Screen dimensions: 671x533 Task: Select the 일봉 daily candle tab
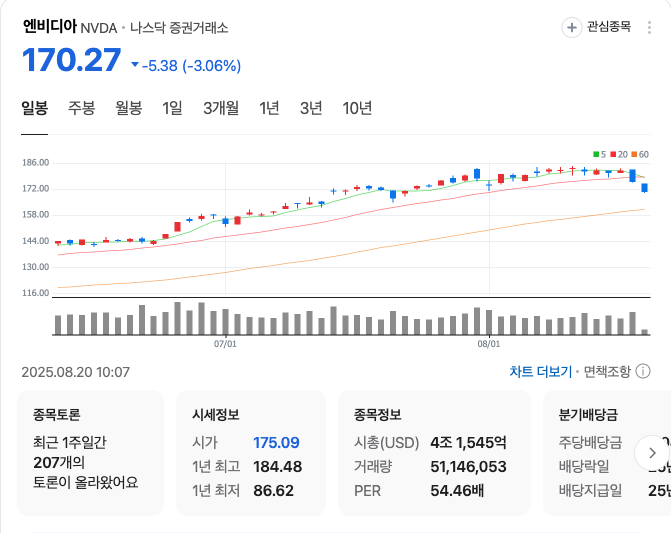point(35,108)
